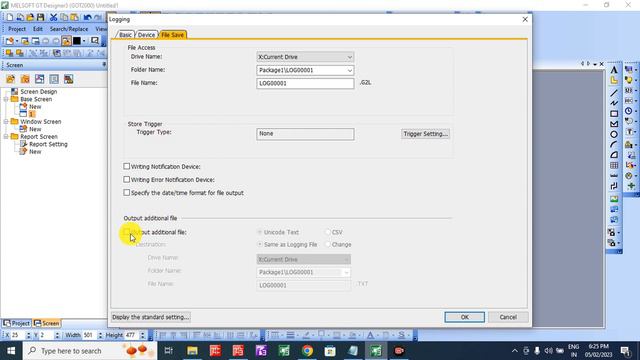Open the black color swatch dropdown arrow
Screen dimensions: 640x360
[84, 41]
